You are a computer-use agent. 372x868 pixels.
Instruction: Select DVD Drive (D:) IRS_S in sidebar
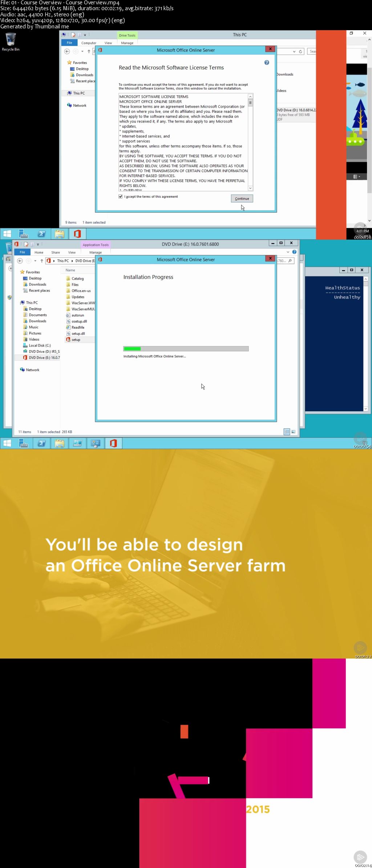point(41,352)
